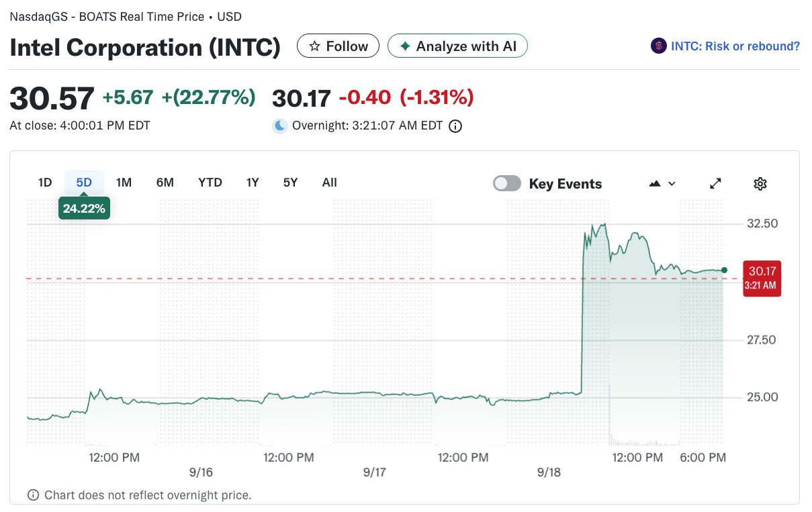Open the INTC: Risk or rebound? link
This screenshot has width=812, height=512.
pyautogui.click(x=735, y=46)
